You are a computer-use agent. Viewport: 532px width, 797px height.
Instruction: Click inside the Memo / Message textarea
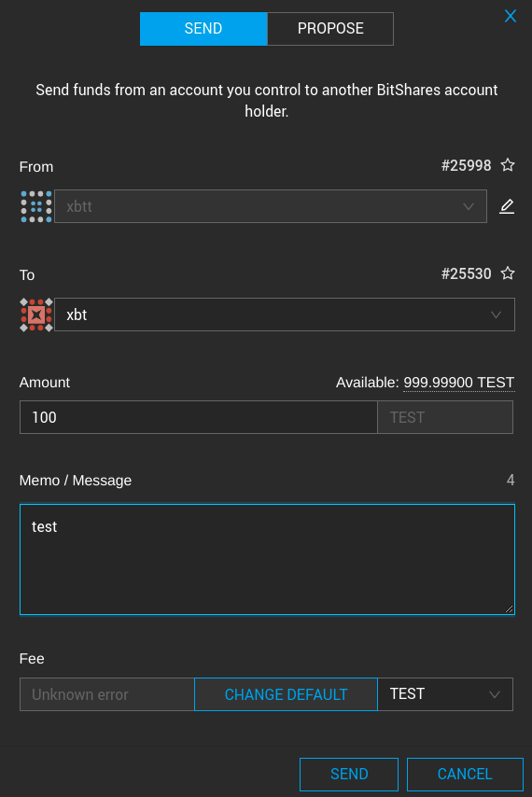[267, 559]
